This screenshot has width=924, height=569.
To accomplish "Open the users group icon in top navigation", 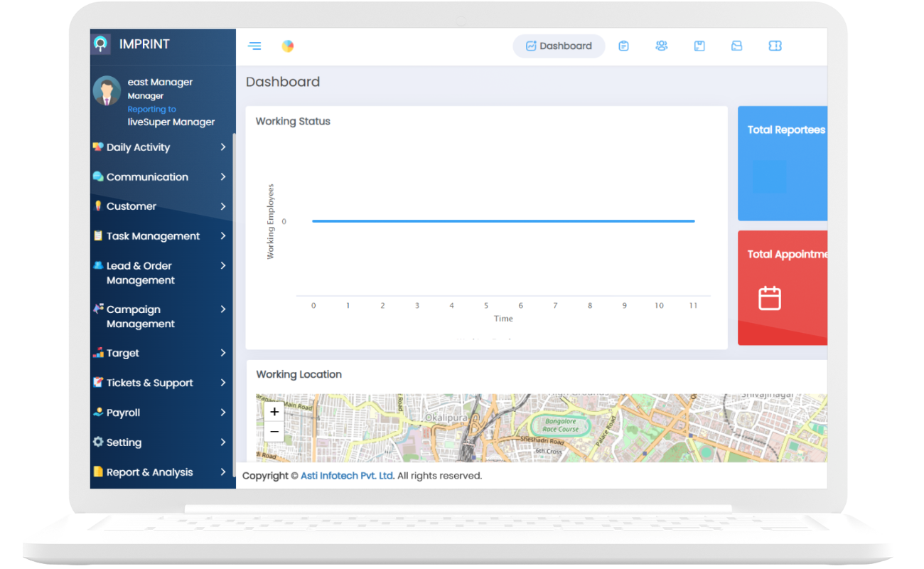I will point(662,46).
